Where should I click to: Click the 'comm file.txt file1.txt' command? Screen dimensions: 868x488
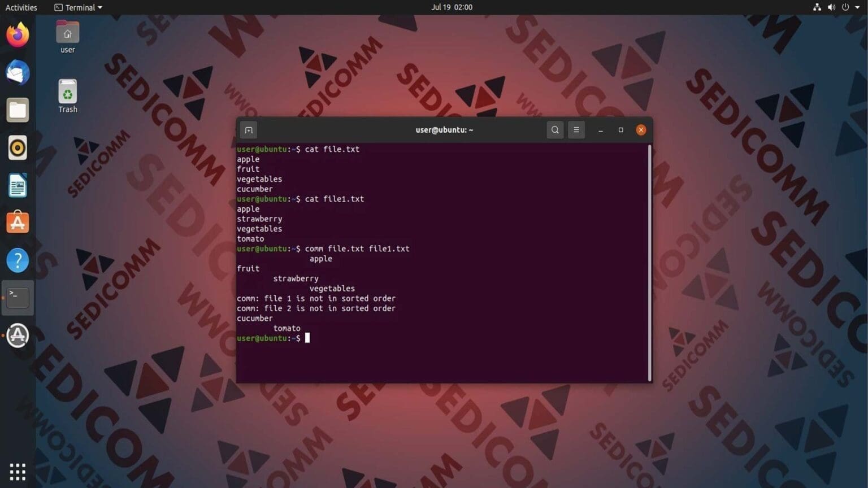[x=357, y=249]
